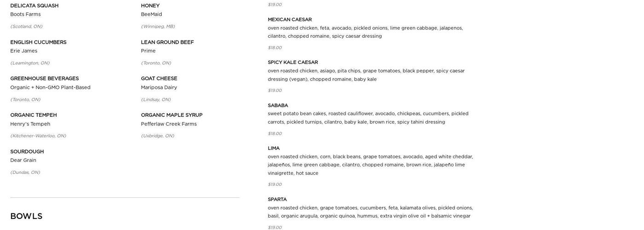Select the DELICATA SQUASH supplier heading
The image size is (644, 230).
tap(34, 6)
